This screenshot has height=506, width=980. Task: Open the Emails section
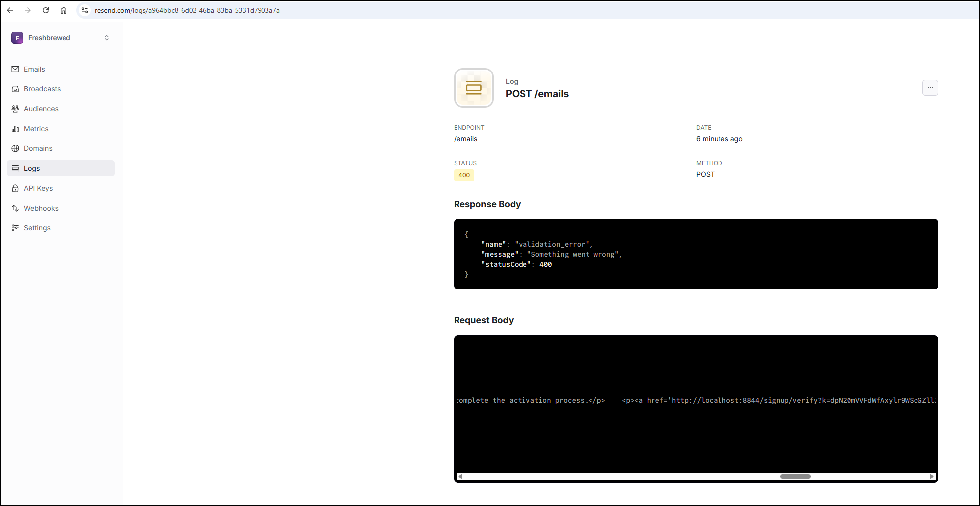pos(61,69)
